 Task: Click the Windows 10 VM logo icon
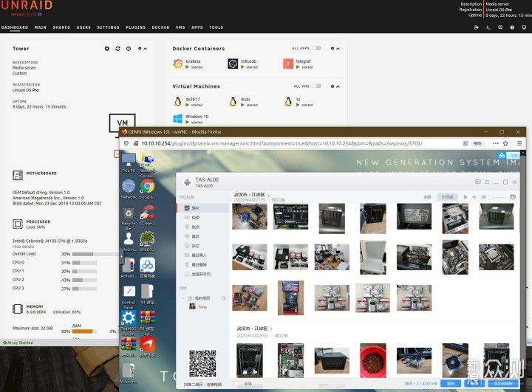(178, 119)
